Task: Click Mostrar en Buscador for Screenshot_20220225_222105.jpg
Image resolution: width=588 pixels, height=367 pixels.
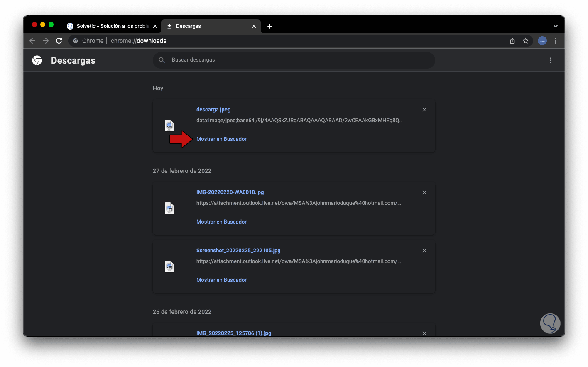Action: [x=221, y=280]
